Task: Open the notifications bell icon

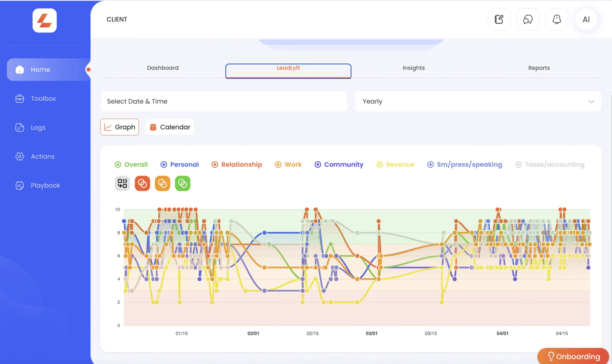Action: point(557,19)
